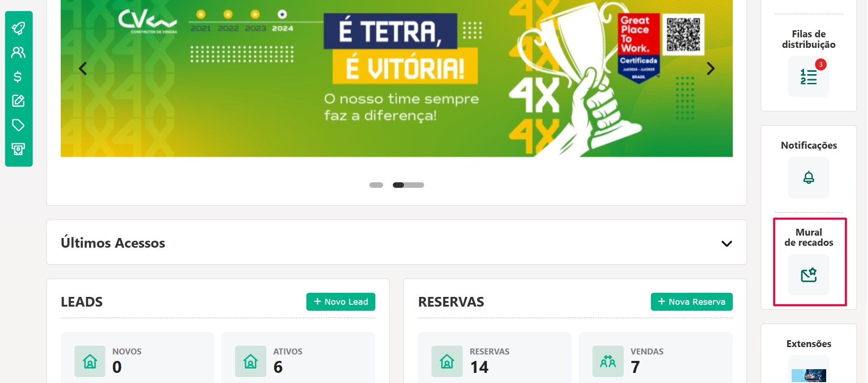Open the Vendas card

[x=655, y=358]
